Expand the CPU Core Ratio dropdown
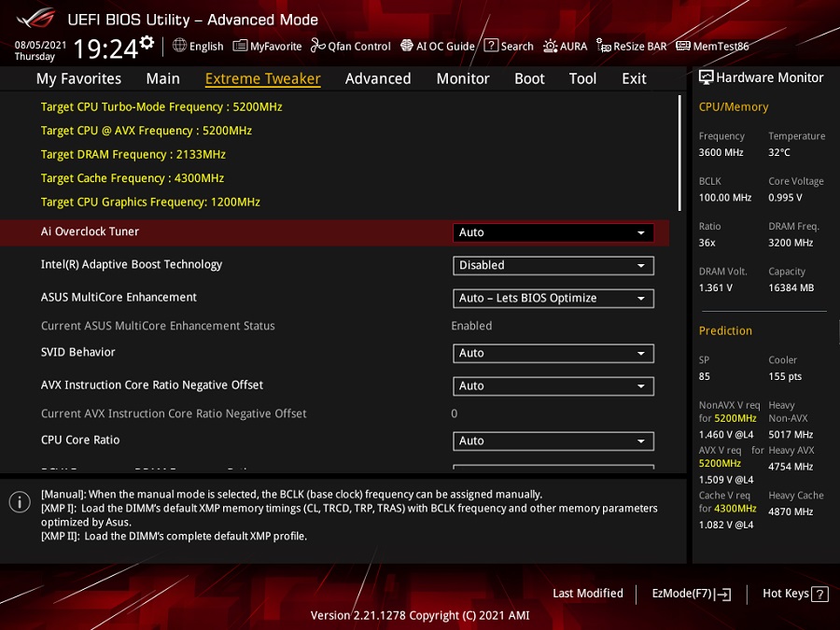840x630 pixels. point(553,441)
